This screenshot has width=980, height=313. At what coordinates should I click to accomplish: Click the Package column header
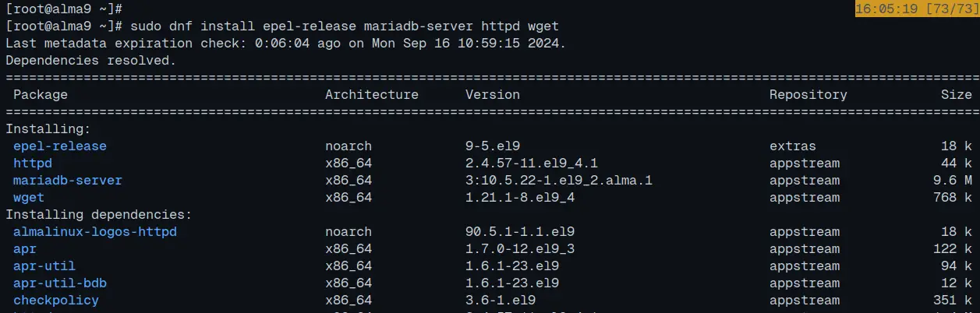pyautogui.click(x=40, y=95)
